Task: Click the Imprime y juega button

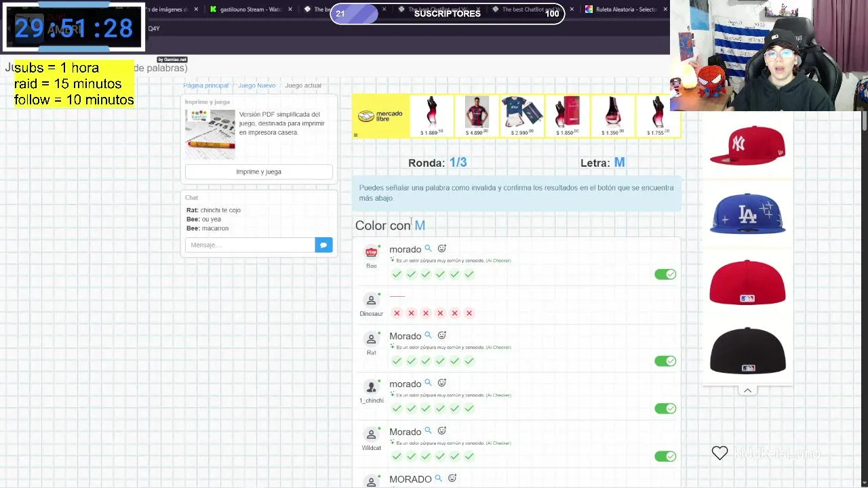Action: pos(258,171)
